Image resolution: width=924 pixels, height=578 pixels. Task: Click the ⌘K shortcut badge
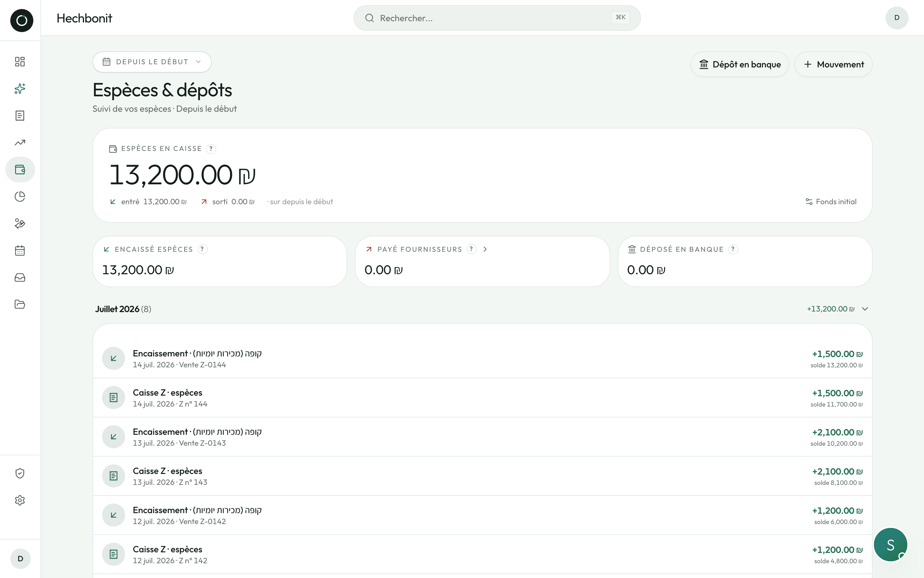pyautogui.click(x=620, y=18)
